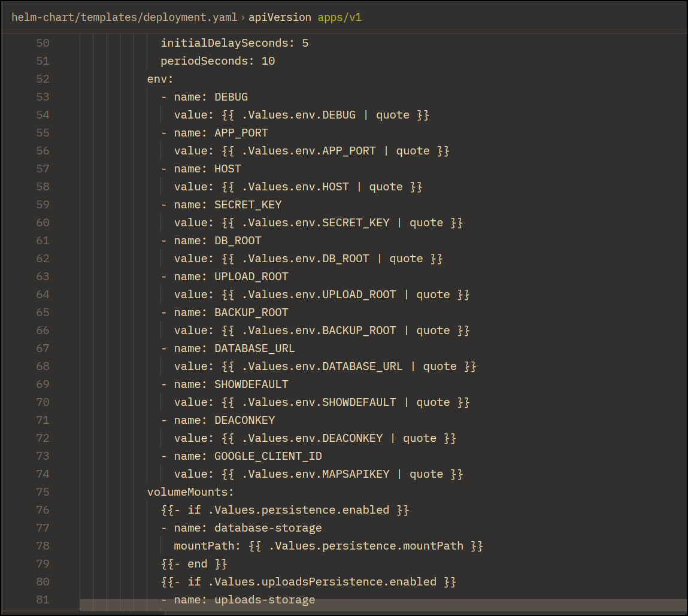Click the name: DATABASE_URL entry
The height and width of the screenshot is (616, 688).
(228, 349)
